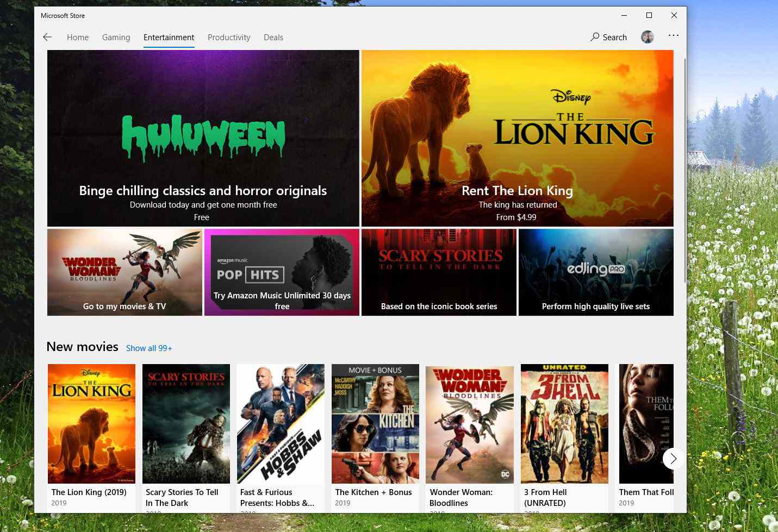778x532 pixels.
Task: Click the "New movies" section heading
Action: (82, 347)
